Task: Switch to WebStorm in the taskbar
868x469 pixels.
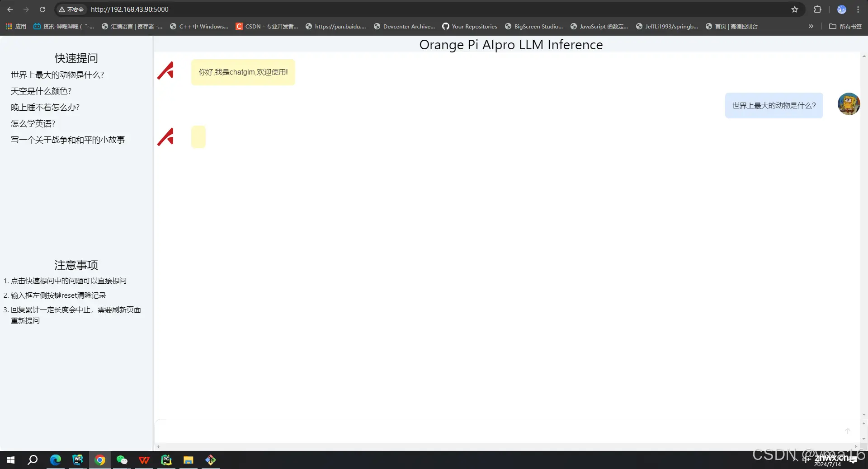Action: pyautogui.click(x=78, y=460)
